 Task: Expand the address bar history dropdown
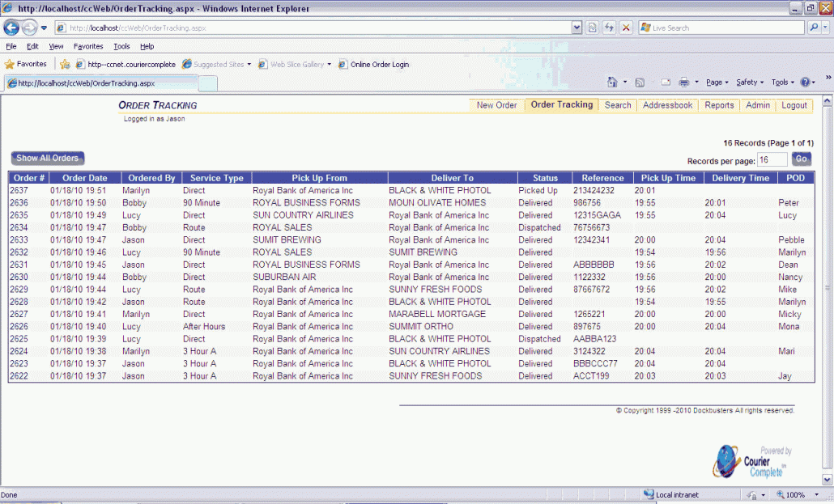577,28
